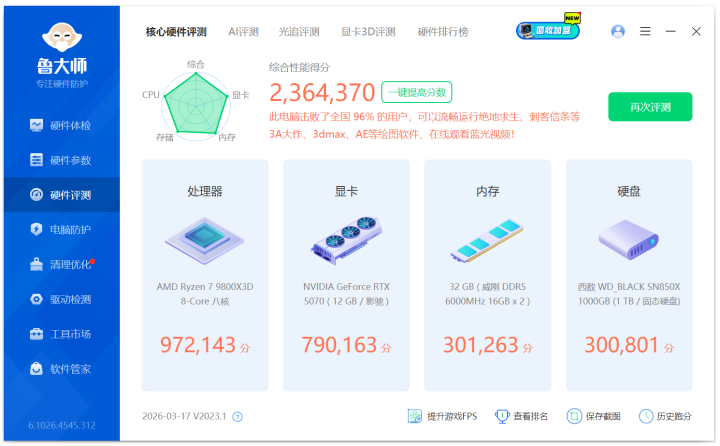Select 硬件评测 in the sidebar

tap(62, 195)
